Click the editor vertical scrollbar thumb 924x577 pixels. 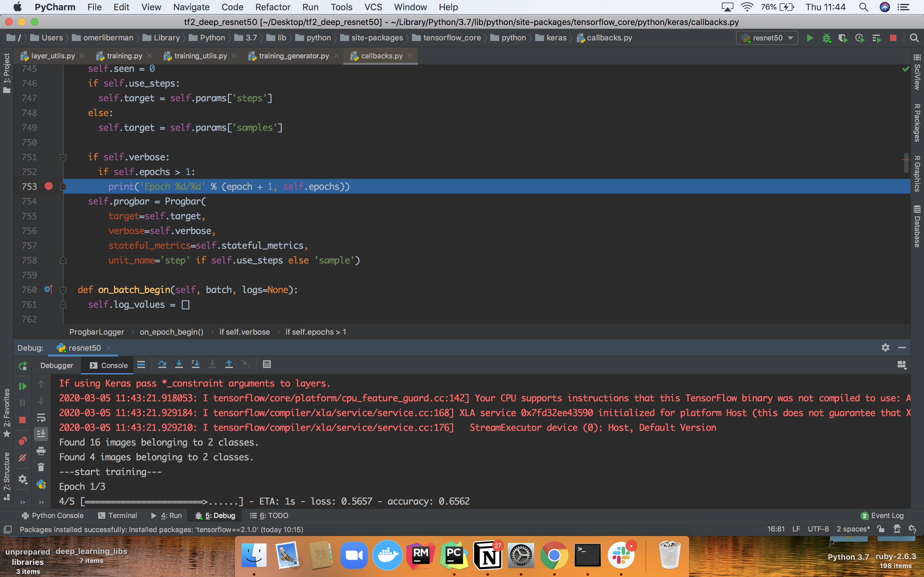coord(906,163)
